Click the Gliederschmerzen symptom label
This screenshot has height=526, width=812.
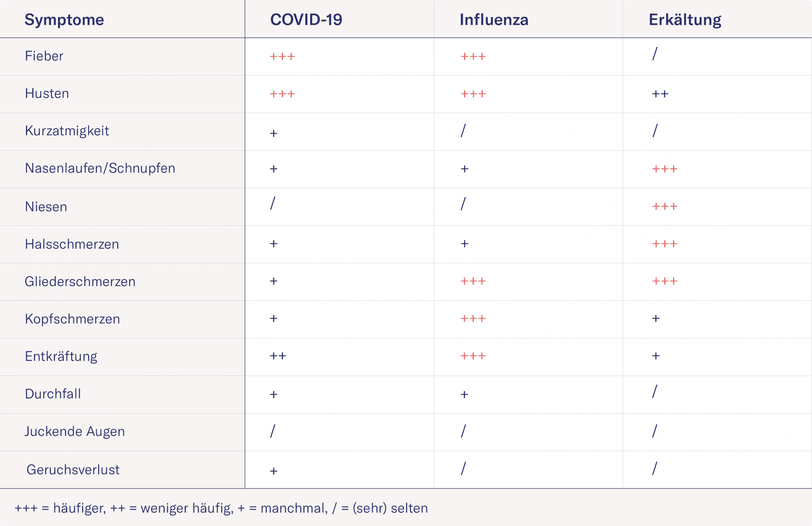pos(80,281)
